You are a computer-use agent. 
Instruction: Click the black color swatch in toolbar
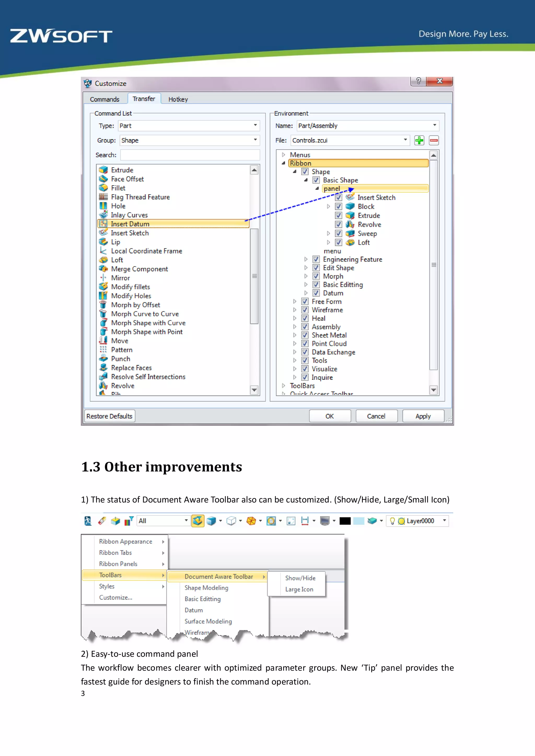point(345,521)
